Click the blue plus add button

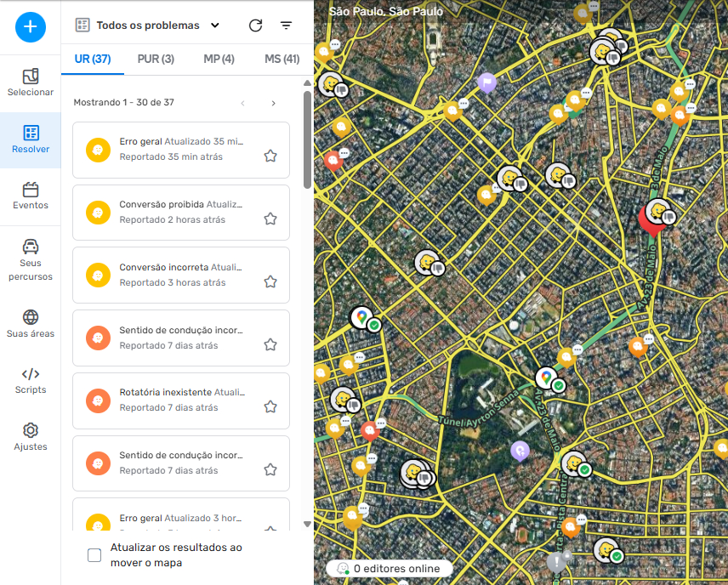(31, 26)
